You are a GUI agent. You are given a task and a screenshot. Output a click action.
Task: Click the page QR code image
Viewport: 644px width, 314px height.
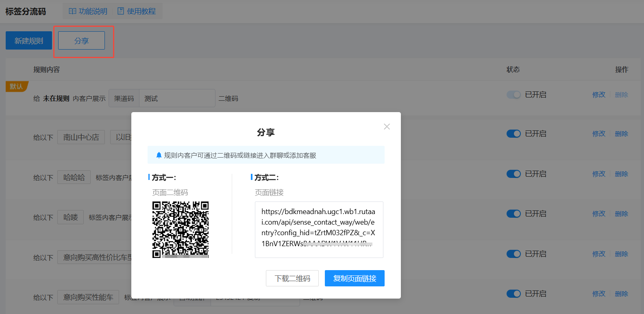tap(181, 230)
